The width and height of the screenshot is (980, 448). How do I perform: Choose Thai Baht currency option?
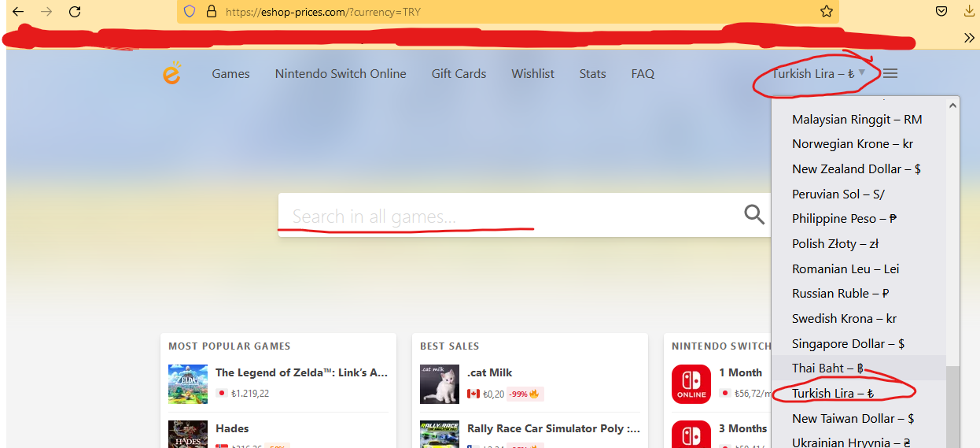(x=859, y=368)
